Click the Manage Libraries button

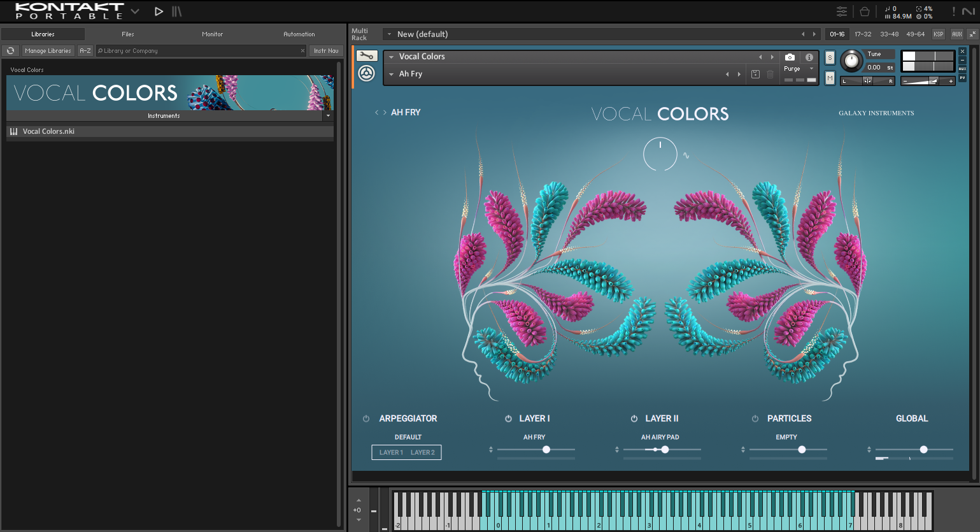pyautogui.click(x=48, y=51)
